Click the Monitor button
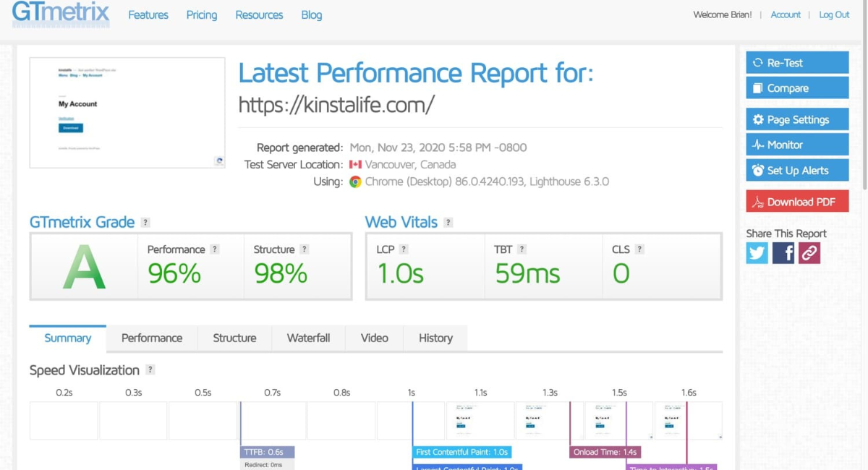This screenshot has height=470, width=868. tap(797, 145)
